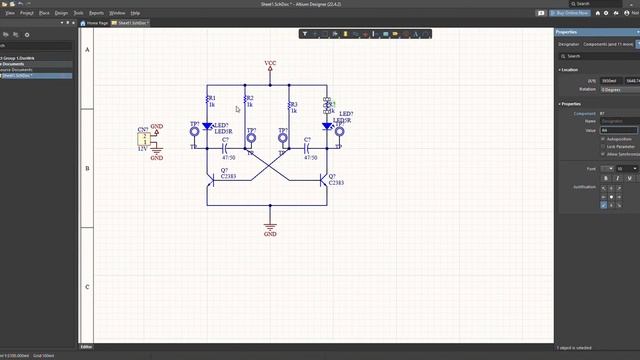Open the selection filter in the Active Bar
This screenshot has height=360, width=640.
point(305,34)
